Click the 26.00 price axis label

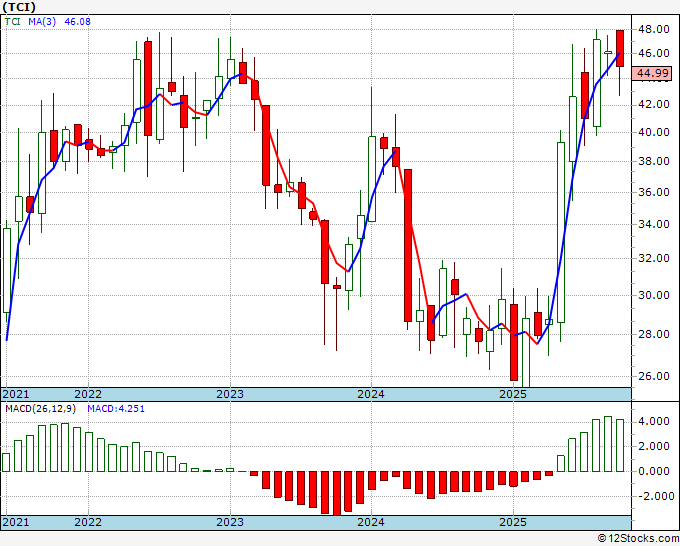pyautogui.click(x=653, y=376)
